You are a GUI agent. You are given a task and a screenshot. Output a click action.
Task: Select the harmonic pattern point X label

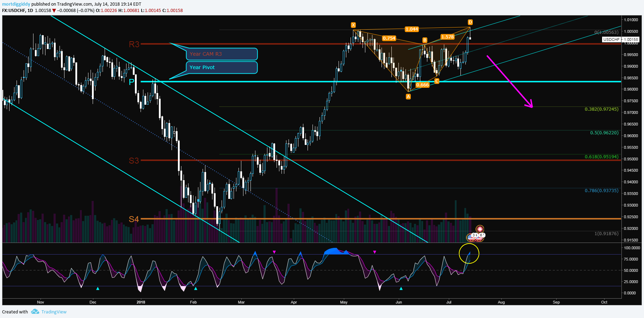[x=353, y=25]
